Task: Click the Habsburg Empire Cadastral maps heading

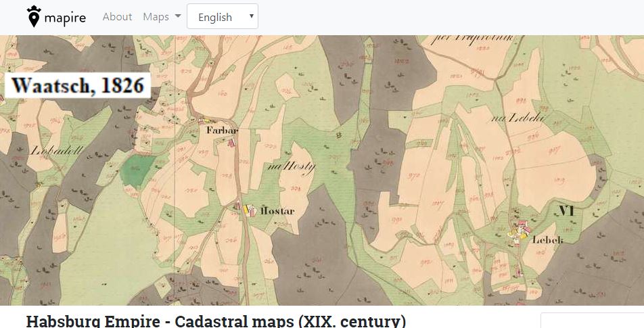Action: point(215,321)
